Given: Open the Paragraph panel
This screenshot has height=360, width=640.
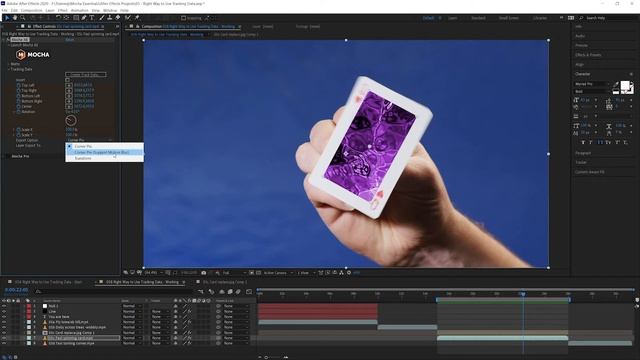Looking at the screenshot, I should [583, 153].
